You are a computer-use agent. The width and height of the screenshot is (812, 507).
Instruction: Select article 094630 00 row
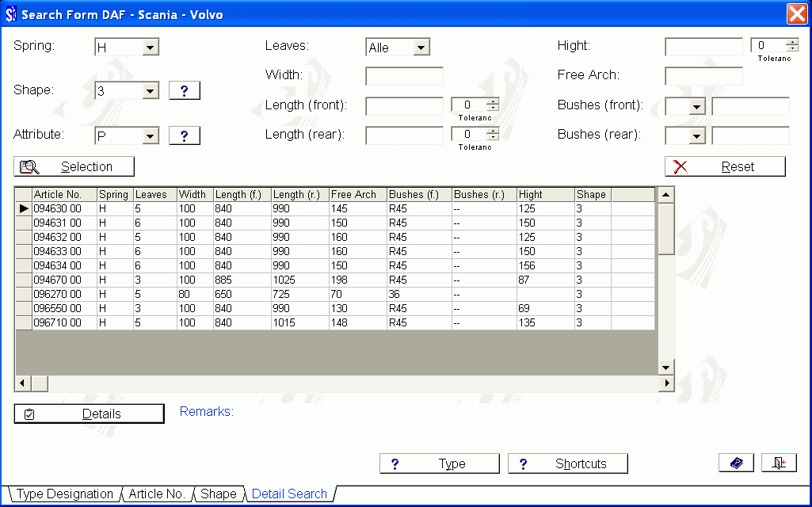pyautogui.click(x=335, y=208)
